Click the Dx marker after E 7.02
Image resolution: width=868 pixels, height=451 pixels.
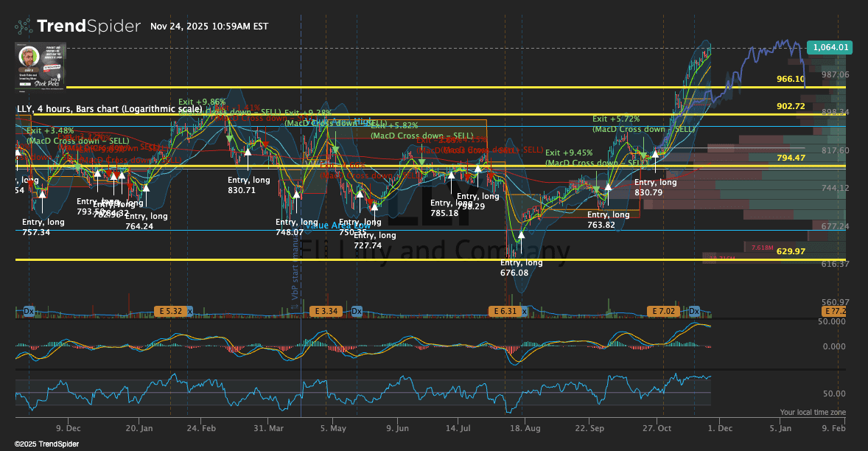693,312
